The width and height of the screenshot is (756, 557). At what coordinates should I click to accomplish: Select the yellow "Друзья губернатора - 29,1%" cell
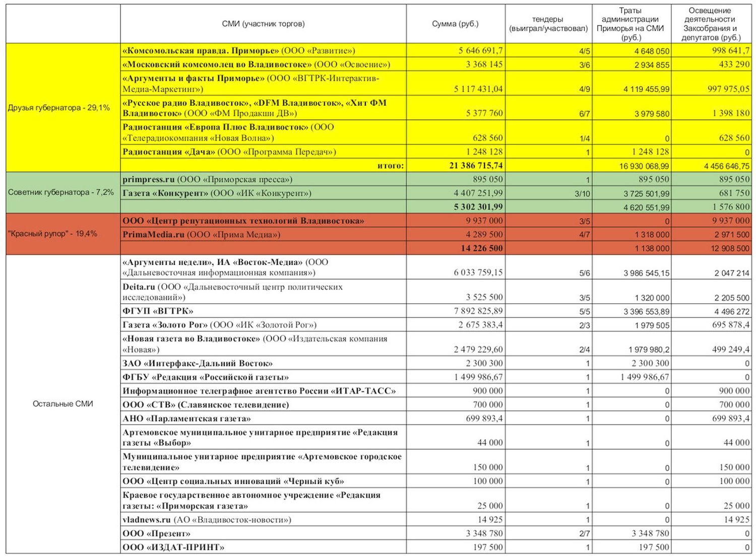tap(59, 108)
